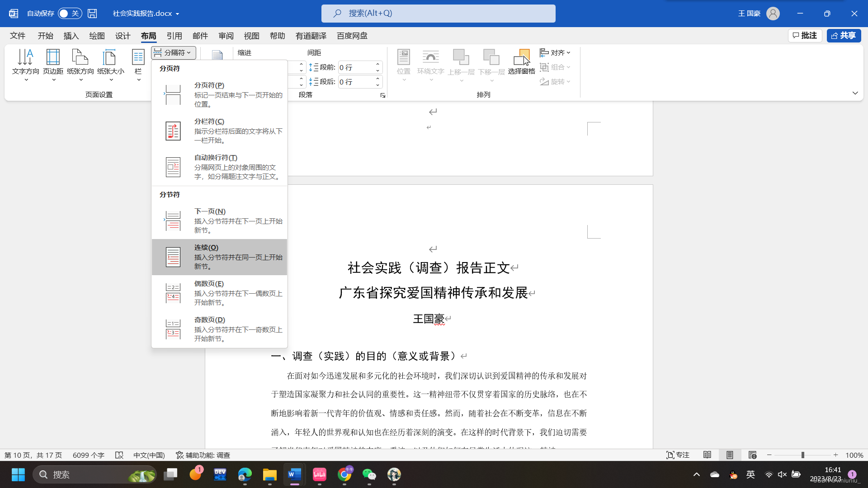868x488 pixels.
Task: Switch to the Review (审阅) tab
Action: (226, 36)
